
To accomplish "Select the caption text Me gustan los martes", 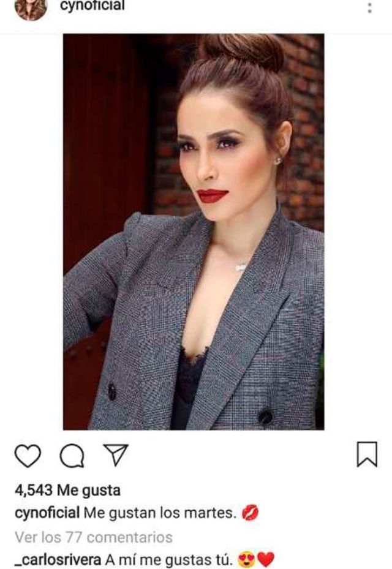I will [x=160, y=513].
